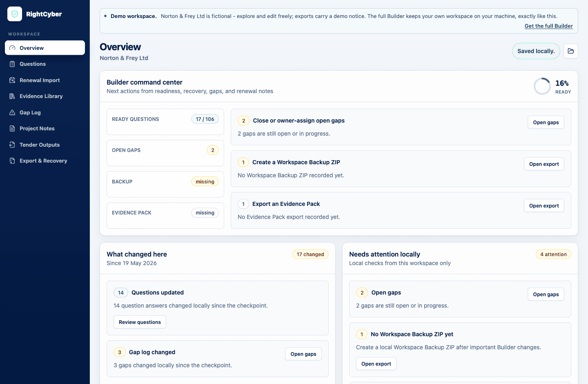The width and height of the screenshot is (588, 384).
Task: Click the Create a Workspace Backup ZIP heading
Action: click(x=296, y=162)
